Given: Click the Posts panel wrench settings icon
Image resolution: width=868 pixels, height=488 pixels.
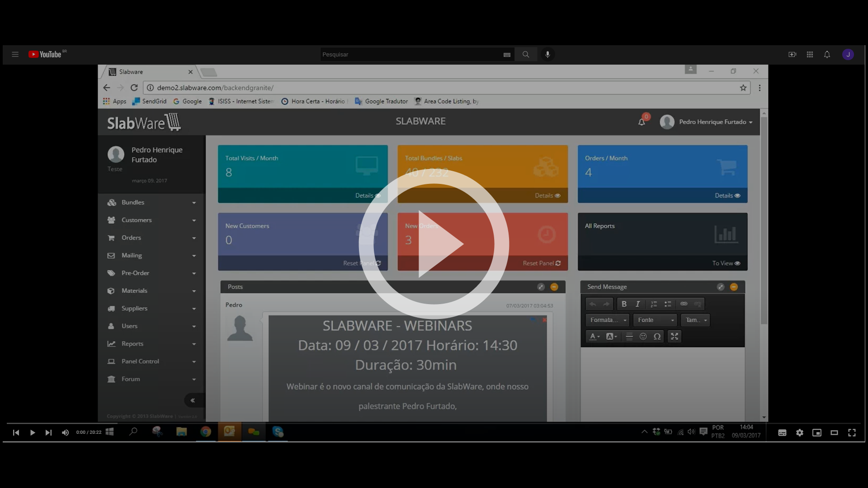Looking at the screenshot, I should [x=541, y=287].
